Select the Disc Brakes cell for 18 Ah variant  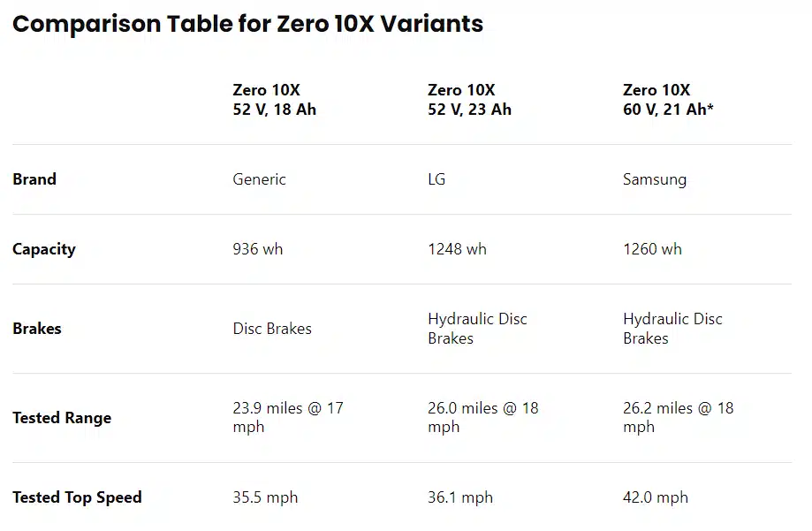point(272,329)
